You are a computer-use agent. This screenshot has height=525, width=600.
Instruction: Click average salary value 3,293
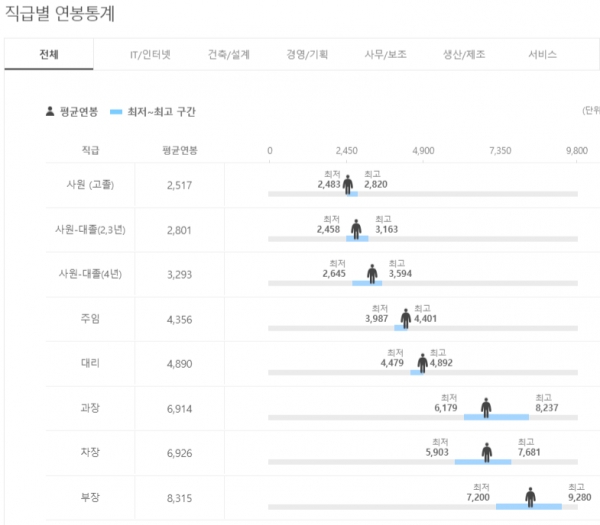coord(179,275)
